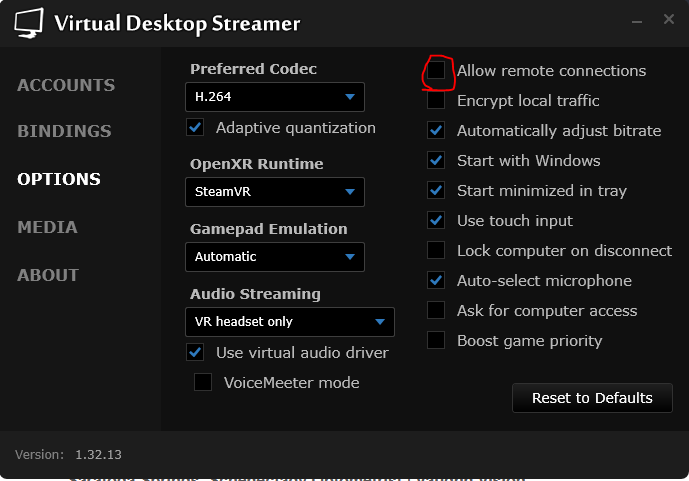689x481 pixels.
Task: Go to the Bindings tab
Action: (x=64, y=131)
